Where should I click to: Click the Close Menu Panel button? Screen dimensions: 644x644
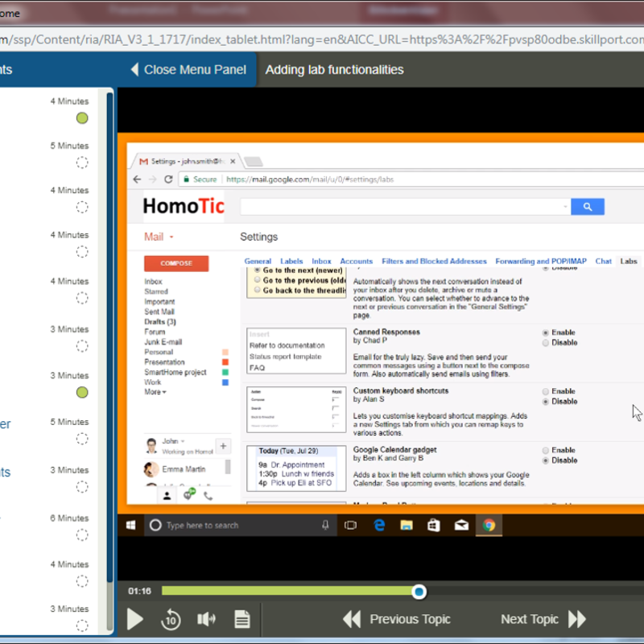(x=188, y=69)
